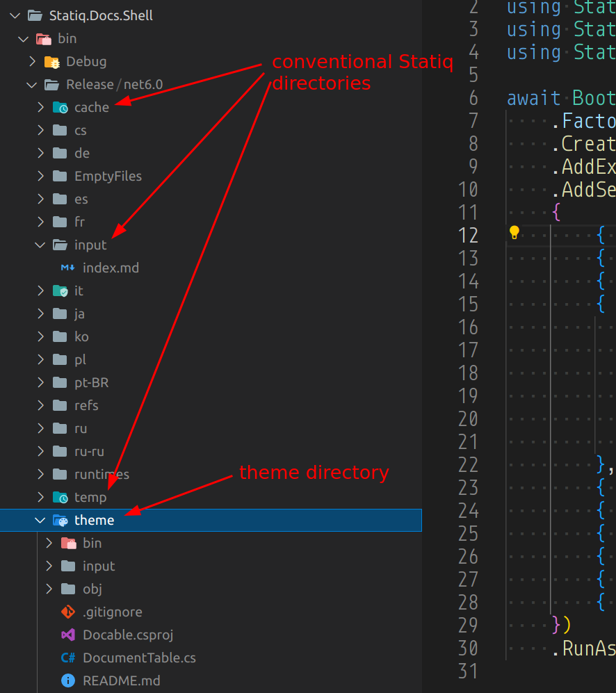Collapse the input folder under Release chevron
This screenshot has height=693, width=616.
pyautogui.click(x=40, y=245)
